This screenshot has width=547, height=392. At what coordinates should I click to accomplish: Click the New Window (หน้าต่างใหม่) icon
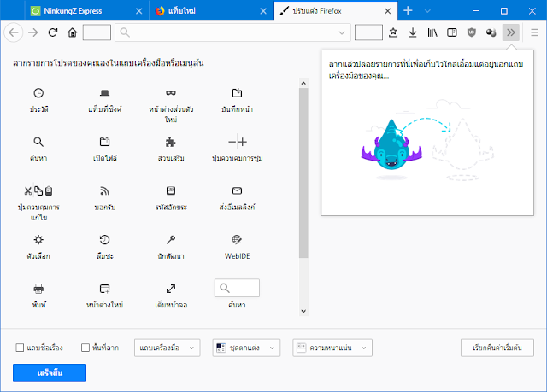104,289
